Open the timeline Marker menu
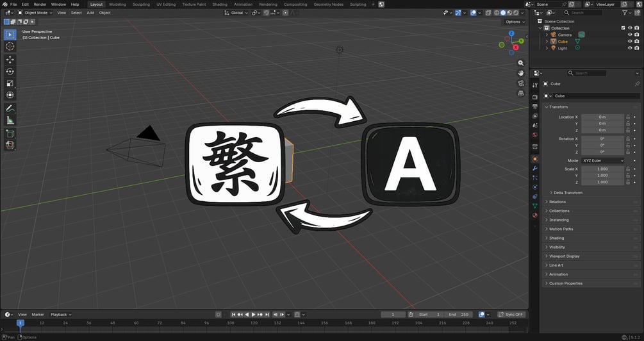The width and height of the screenshot is (644, 341). (38, 314)
